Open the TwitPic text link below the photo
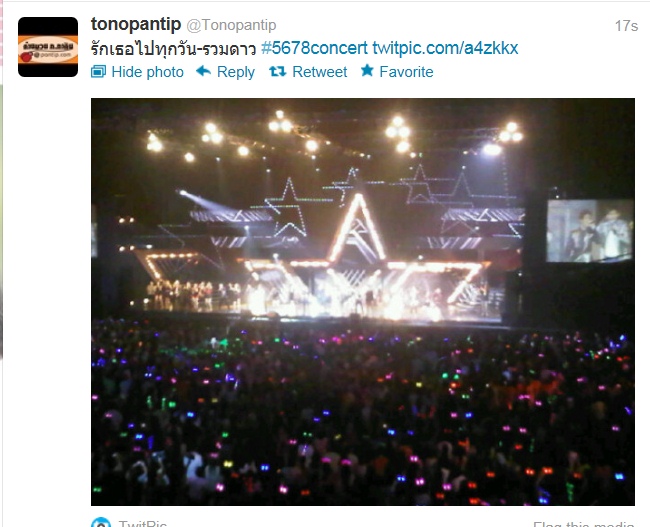The height and width of the screenshot is (527, 650). (x=143, y=523)
